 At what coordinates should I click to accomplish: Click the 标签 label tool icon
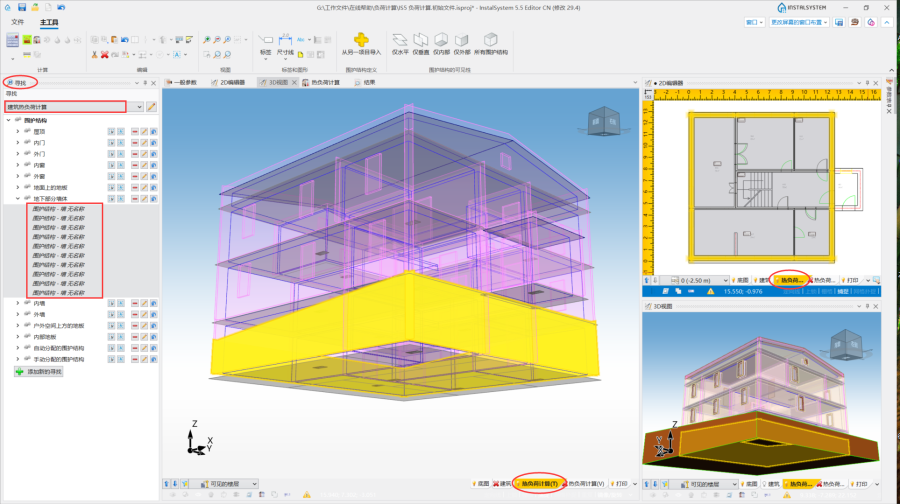pyautogui.click(x=265, y=40)
